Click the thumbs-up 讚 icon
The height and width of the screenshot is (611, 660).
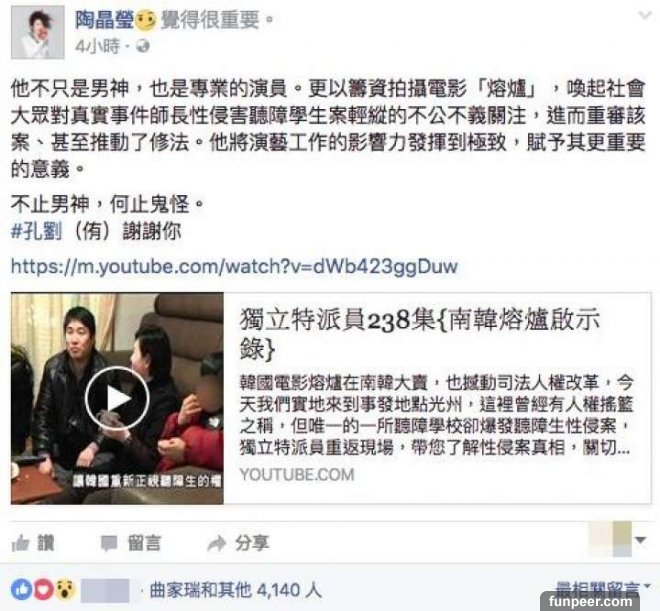pos(20,543)
